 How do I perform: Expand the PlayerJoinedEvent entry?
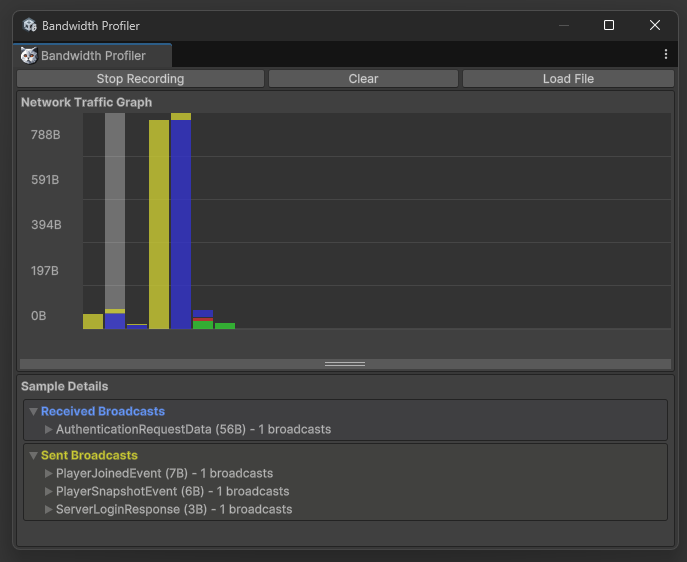(x=48, y=473)
